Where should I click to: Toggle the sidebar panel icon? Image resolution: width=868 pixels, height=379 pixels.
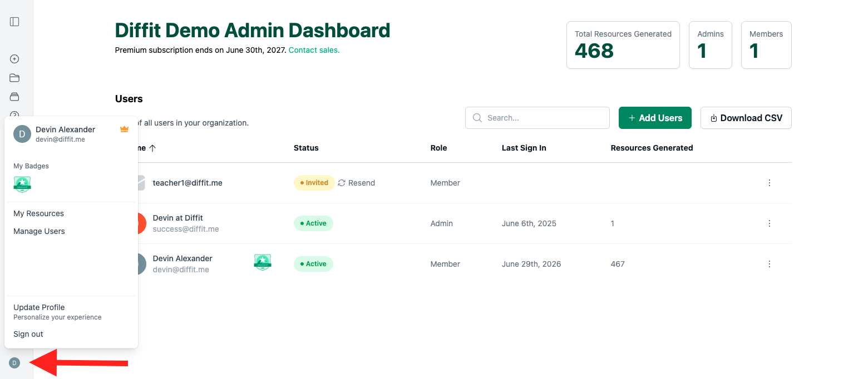pyautogui.click(x=14, y=22)
